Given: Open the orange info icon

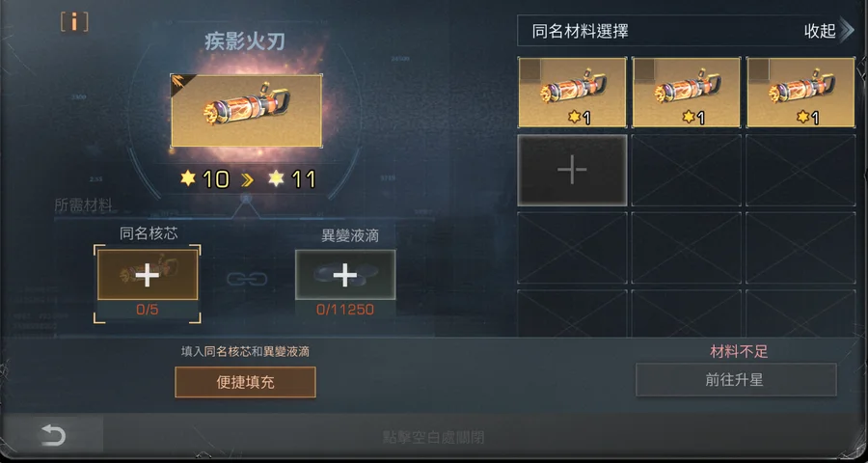Looking at the screenshot, I should click(73, 21).
